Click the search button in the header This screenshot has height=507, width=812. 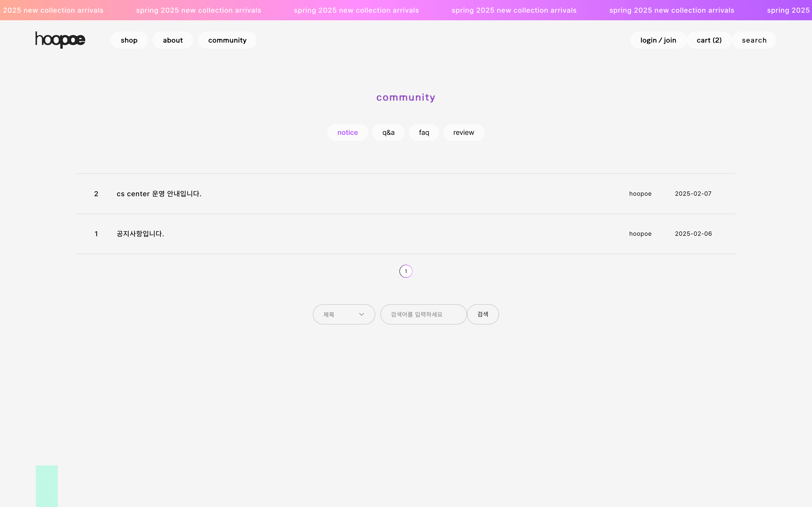(x=754, y=40)
